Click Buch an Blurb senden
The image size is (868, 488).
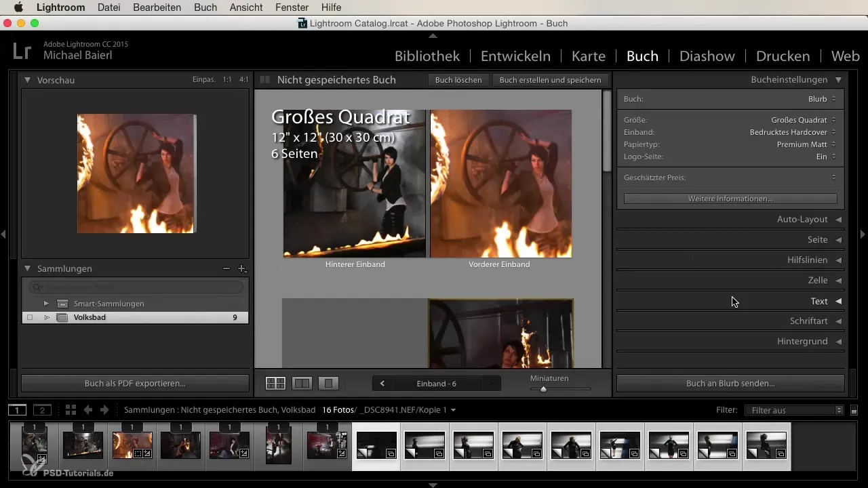point(730,384)
